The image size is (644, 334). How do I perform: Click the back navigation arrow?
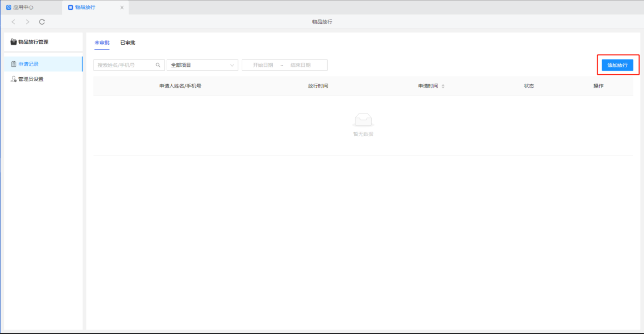coord(14,22)
